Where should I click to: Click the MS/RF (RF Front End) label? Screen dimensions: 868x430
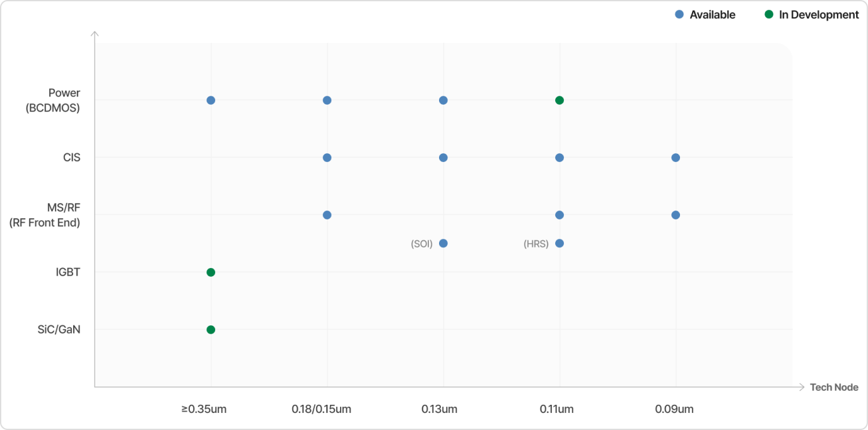point(45,215)
